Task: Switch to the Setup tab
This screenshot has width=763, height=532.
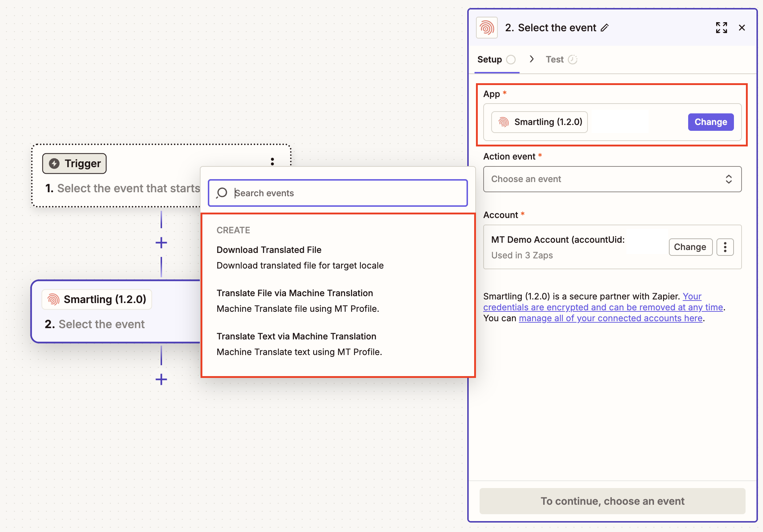Action: [490, 60]
